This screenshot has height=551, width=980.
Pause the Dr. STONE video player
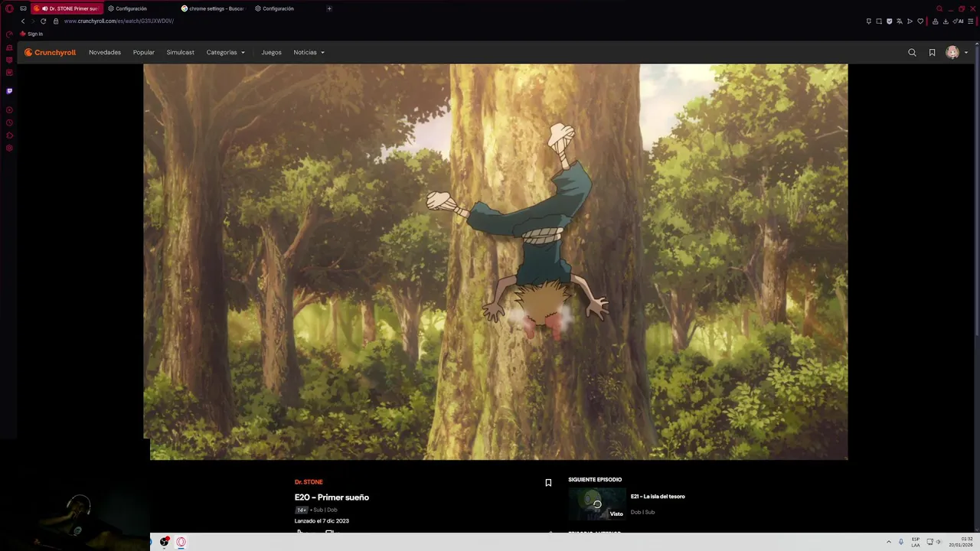point(495,262)
